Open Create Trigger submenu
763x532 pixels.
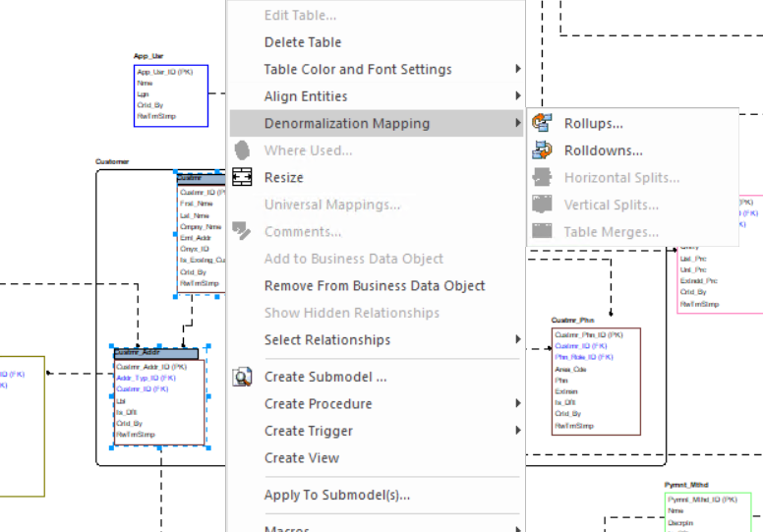click(x=377, y=431)
